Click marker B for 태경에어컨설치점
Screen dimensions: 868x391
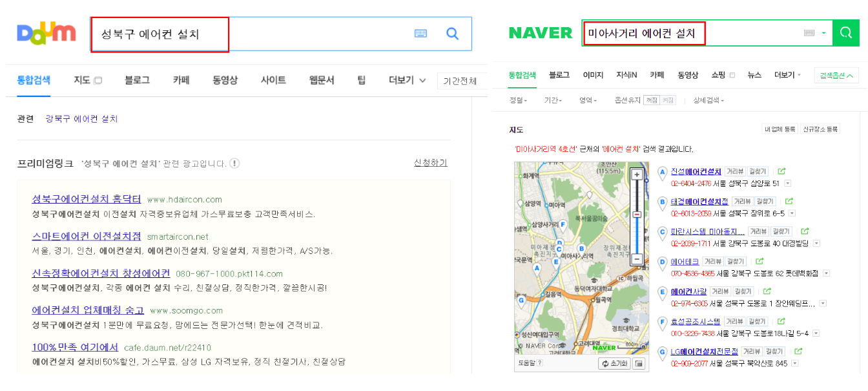tap(662, 203)
